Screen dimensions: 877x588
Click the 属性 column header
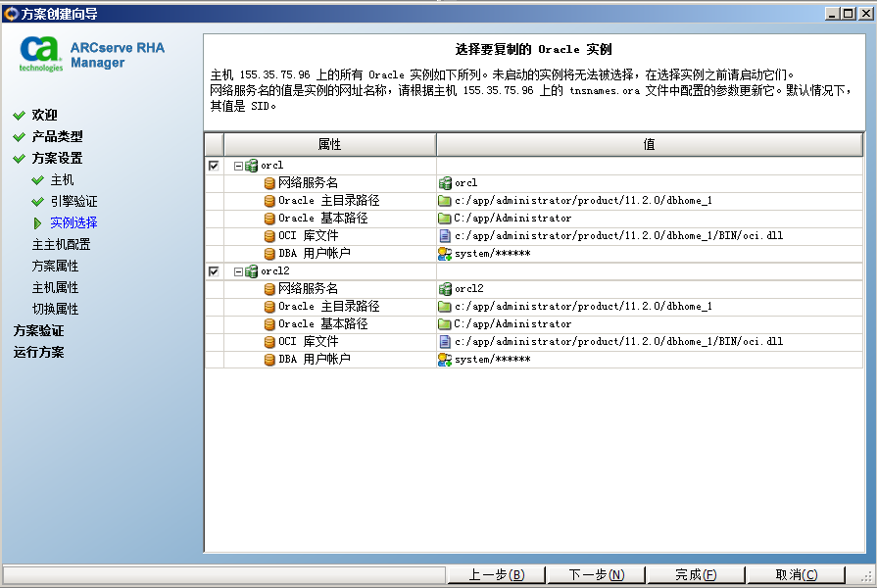(x=330, y=144)
